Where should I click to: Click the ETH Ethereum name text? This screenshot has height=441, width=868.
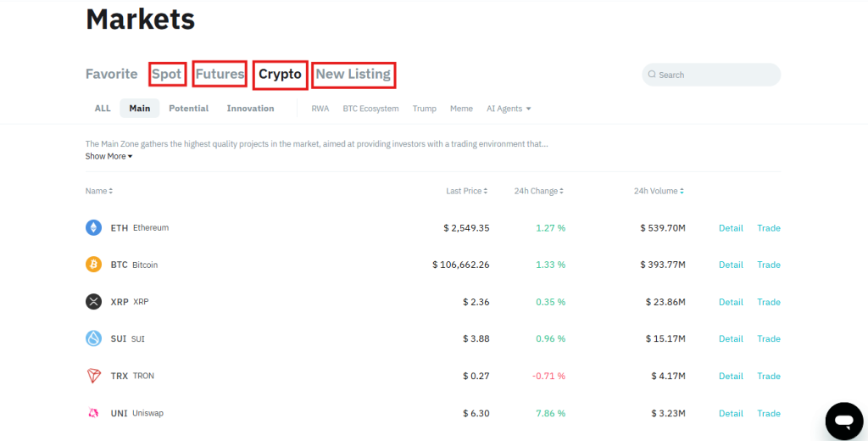click(140, 227)
